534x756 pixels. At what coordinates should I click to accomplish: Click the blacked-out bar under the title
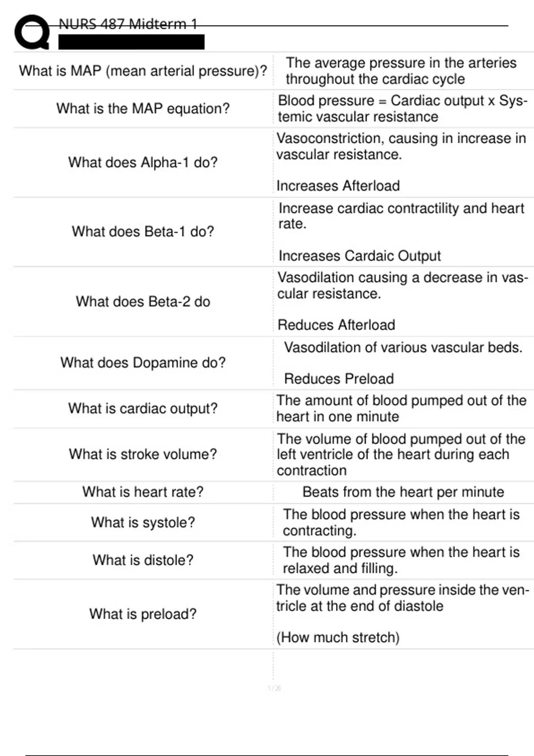pyautogui.click(x=131, y=42)
